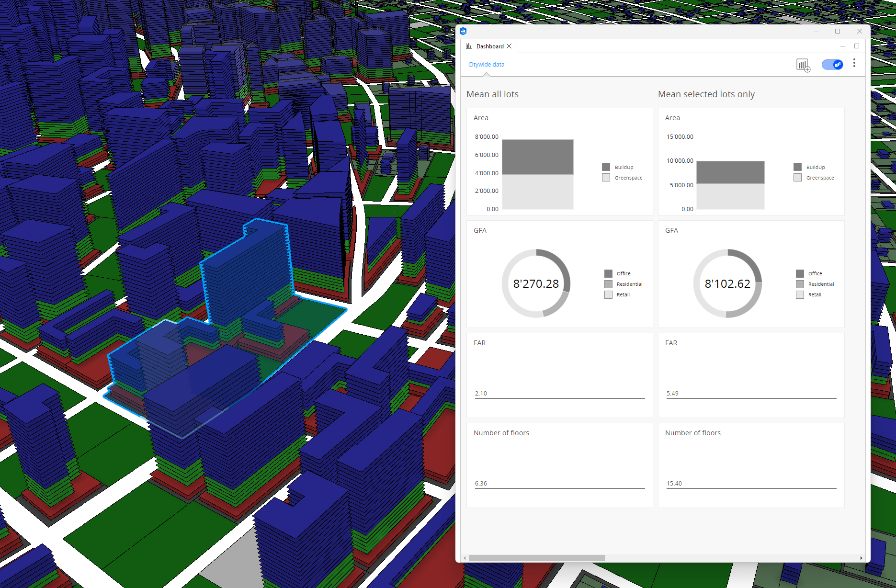Image resolution: width=896 pixels, height=588 pixels.
Task: Minimize the Dashboard panel view
Action: tap(842, 46)
